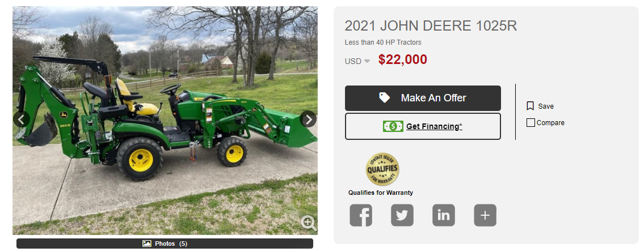Show next tractor photo

click(308, 119)
